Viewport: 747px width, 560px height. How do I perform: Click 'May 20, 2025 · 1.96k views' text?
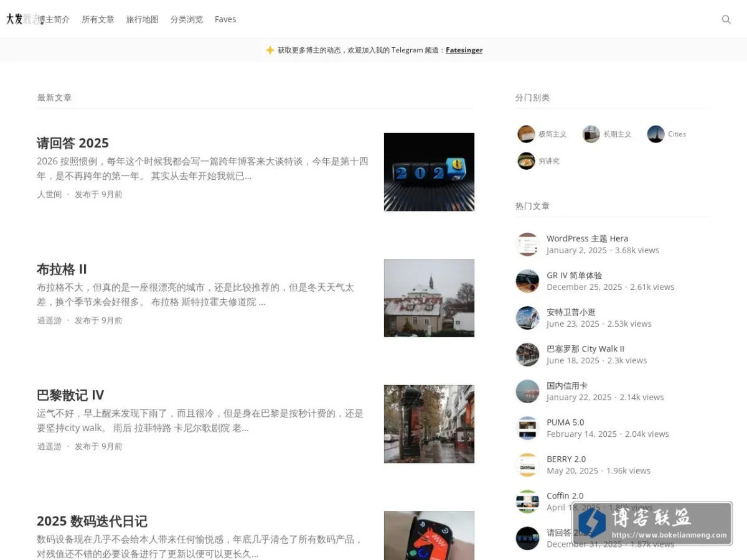(x=598, y=470)
